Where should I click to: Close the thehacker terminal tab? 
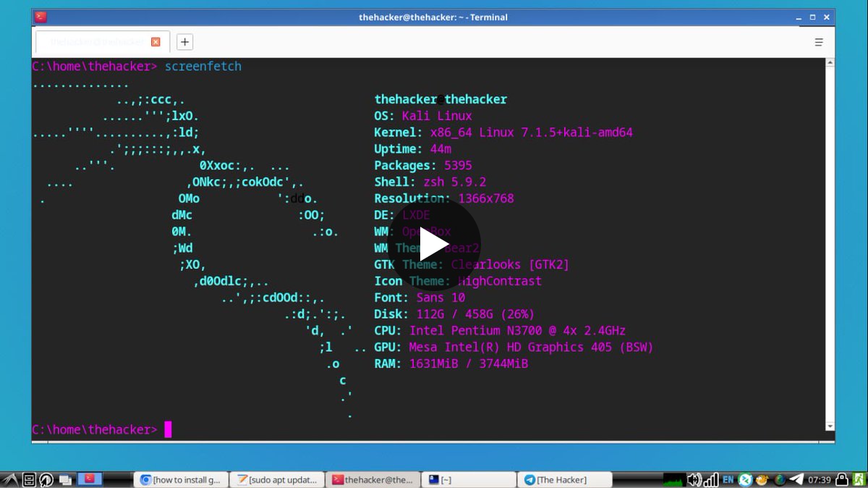156,42
